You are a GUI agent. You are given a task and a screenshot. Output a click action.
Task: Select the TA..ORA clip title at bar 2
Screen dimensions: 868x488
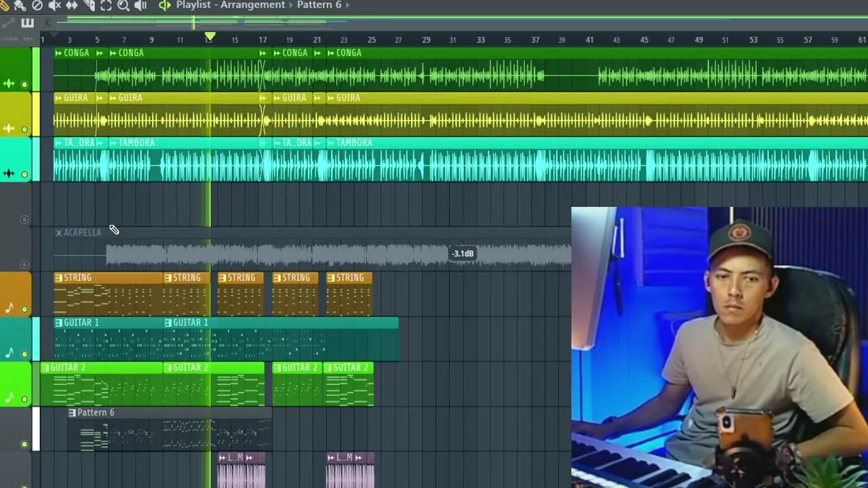[79, 143]
